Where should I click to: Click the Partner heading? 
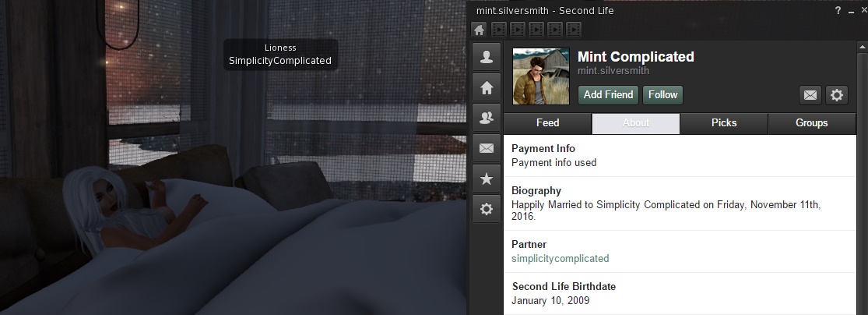(529, 245)
